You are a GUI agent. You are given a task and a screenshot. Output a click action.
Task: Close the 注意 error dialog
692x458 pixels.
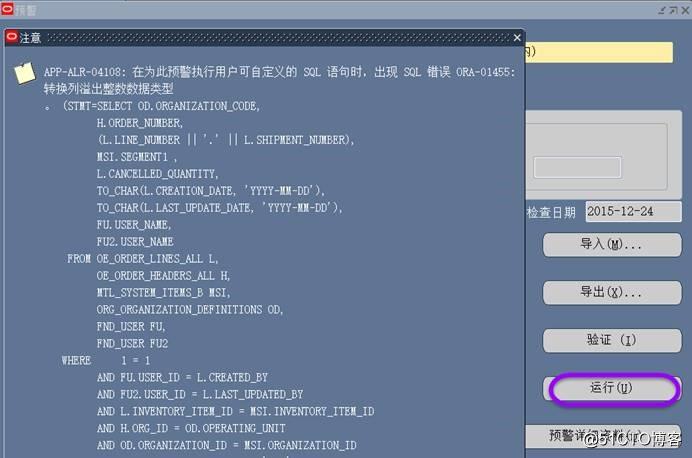(517, 38)
